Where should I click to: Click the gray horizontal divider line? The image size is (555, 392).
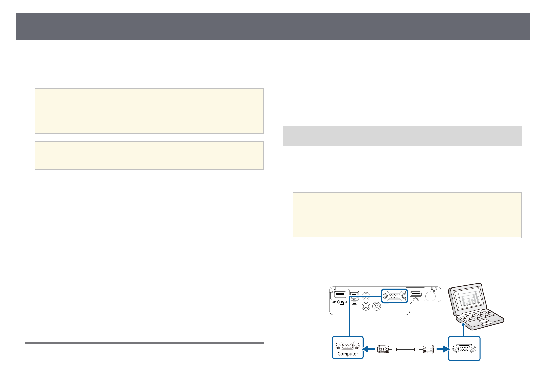[144, 343]
